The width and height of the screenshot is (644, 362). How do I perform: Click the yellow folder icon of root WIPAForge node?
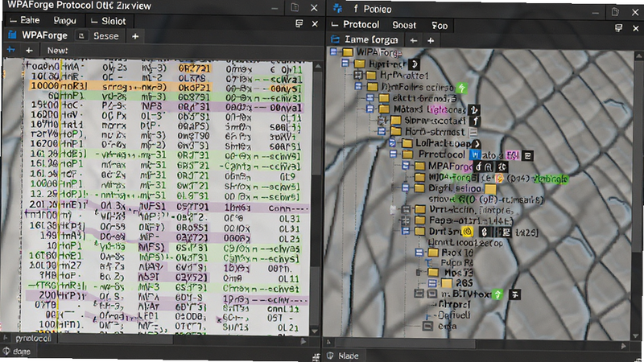[348, 52]
